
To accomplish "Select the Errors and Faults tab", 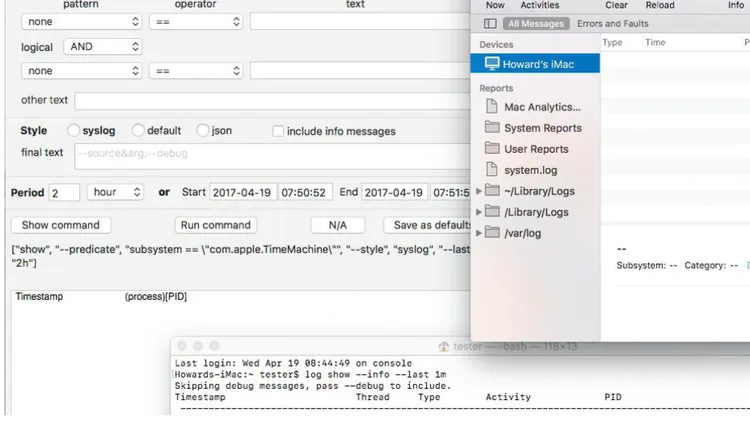I will tap(612, 23).
